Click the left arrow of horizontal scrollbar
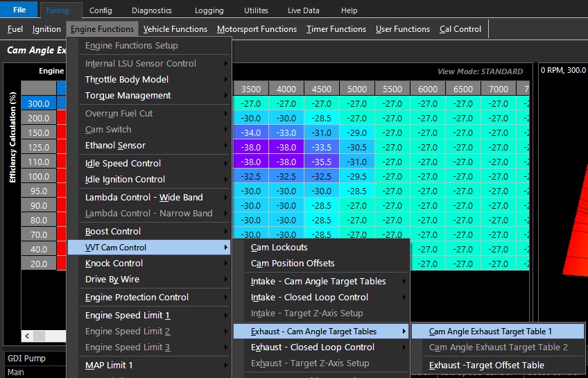Screen dimensions: 588x378 28,336
